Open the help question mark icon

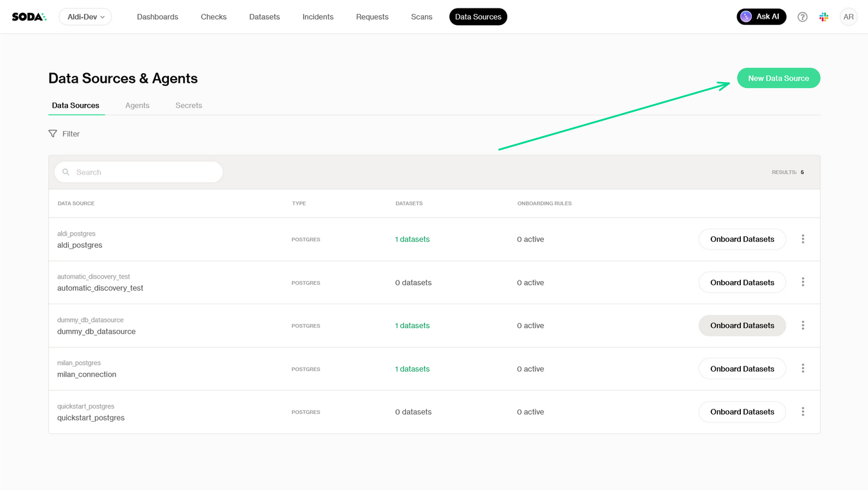[802, 17]
